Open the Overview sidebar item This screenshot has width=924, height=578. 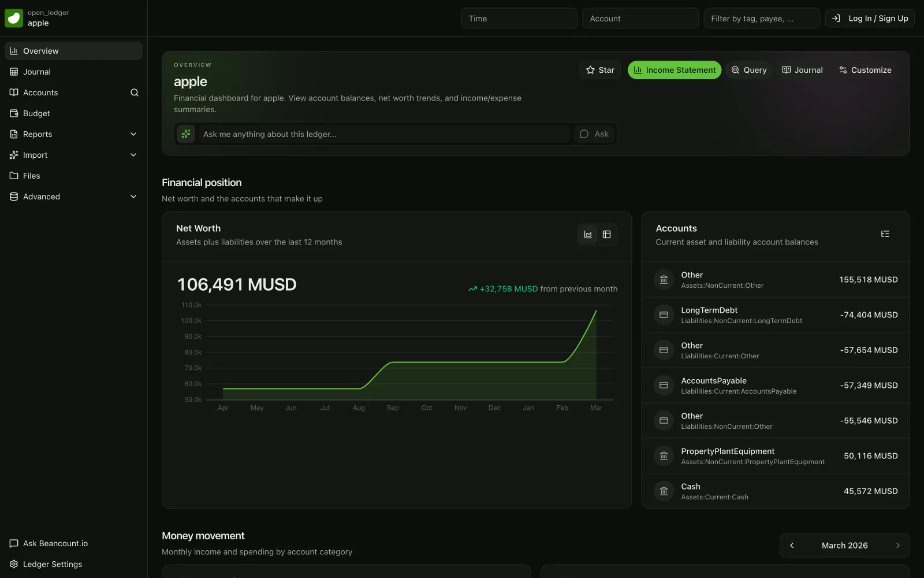73,51
